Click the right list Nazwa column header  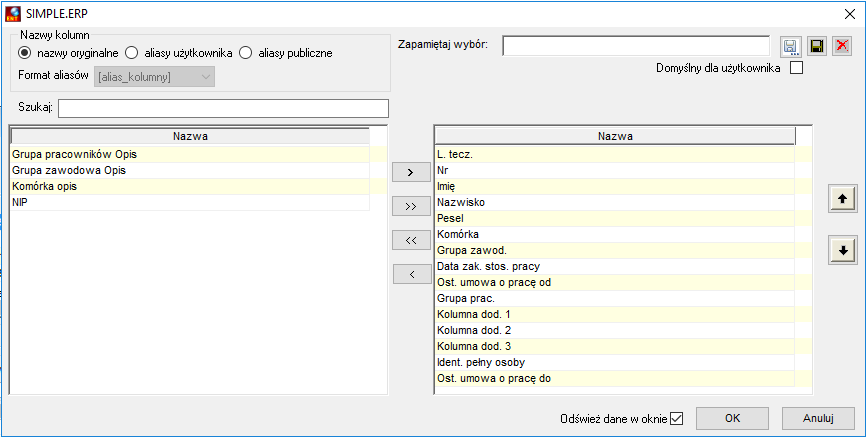pyautogui.click(x=615, y=136)
